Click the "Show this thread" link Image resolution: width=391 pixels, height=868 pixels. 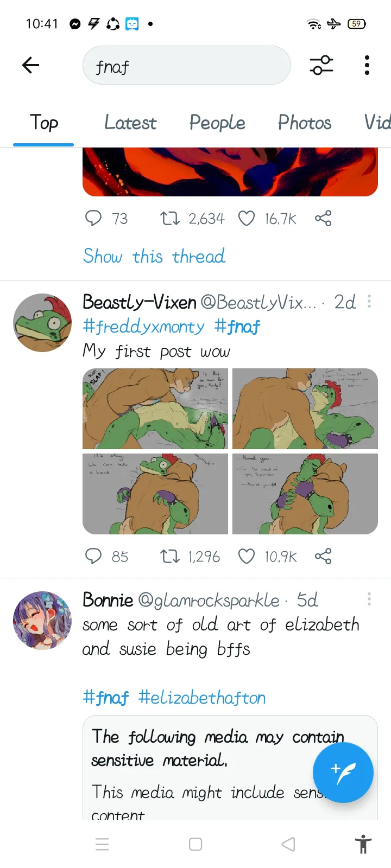(154, 256)
